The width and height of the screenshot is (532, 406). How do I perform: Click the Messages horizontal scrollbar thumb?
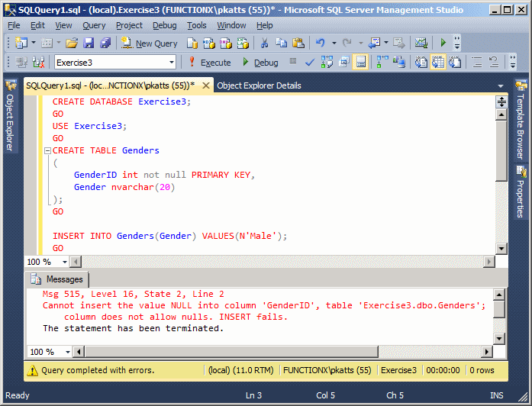click(232, 352)
